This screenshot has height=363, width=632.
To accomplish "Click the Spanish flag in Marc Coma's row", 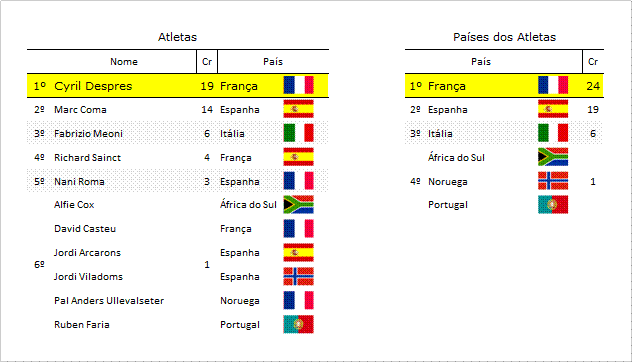I will 298,109.
